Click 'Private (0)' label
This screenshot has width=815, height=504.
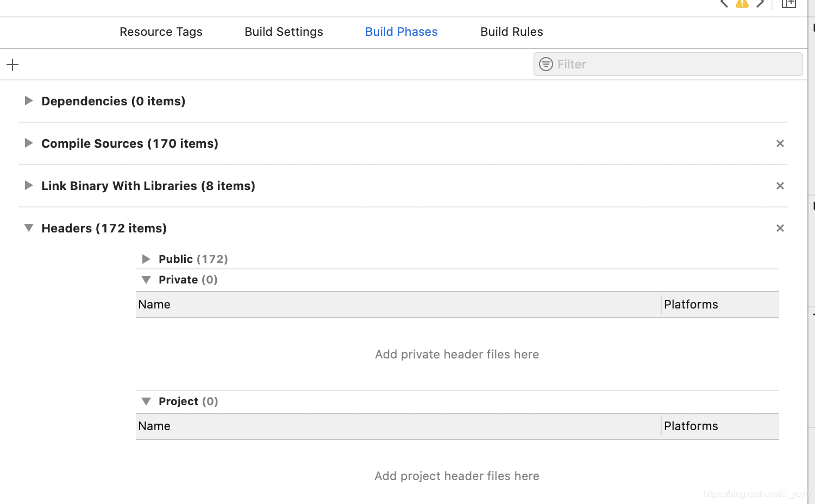tap(188, 280)
